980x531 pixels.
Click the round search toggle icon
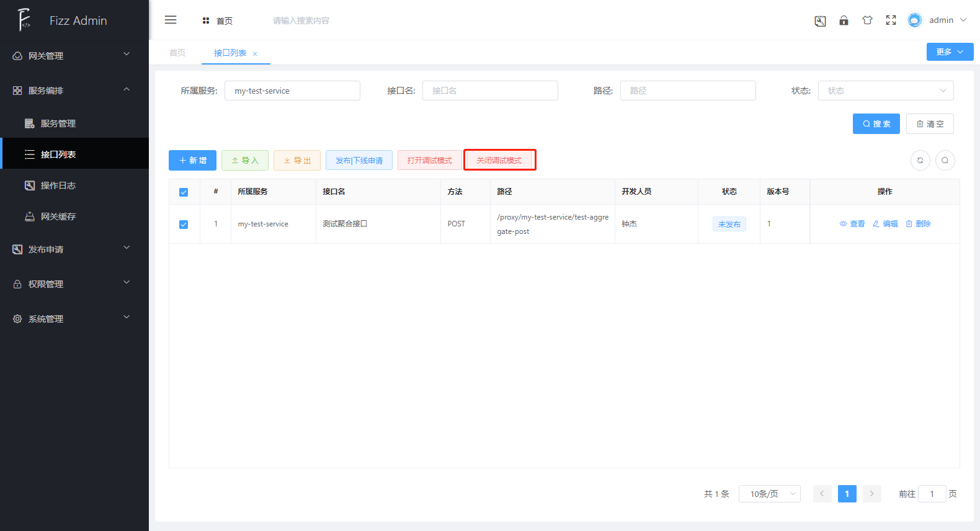[945, 160]
